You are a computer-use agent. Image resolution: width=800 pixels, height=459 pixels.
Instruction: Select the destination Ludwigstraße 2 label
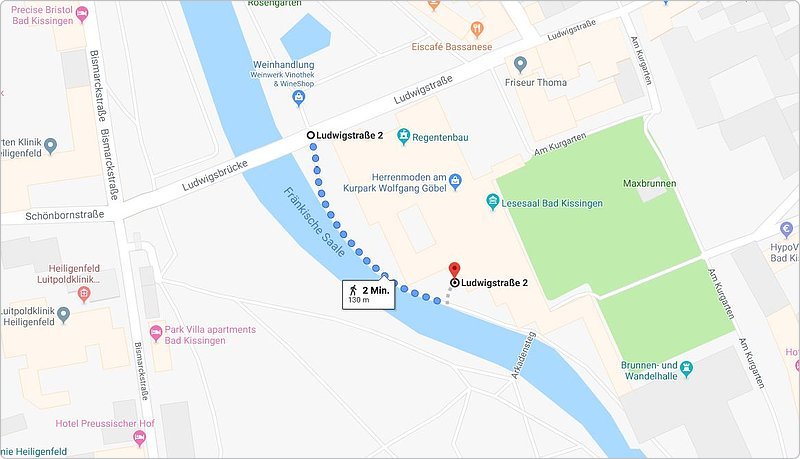tap(494, 283)
